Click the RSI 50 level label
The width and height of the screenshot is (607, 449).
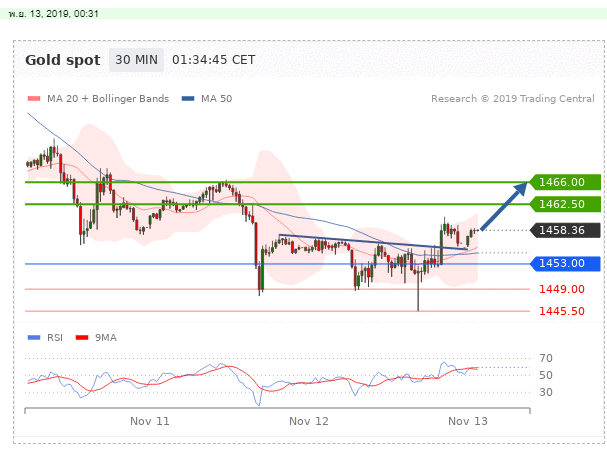(546, 375)
